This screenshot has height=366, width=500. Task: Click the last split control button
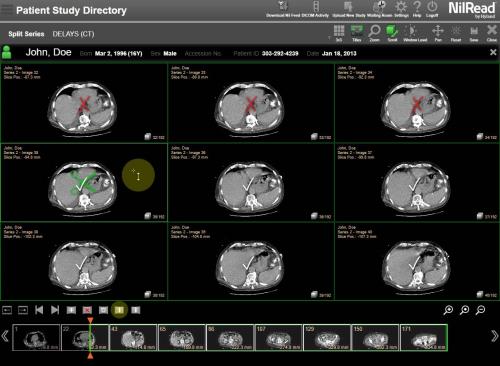[x=135, y=310]
